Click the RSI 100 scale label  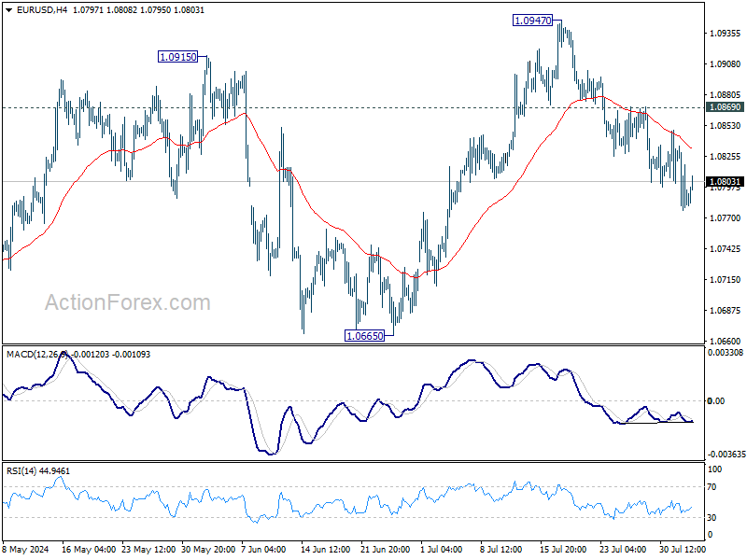coord(714,469)
